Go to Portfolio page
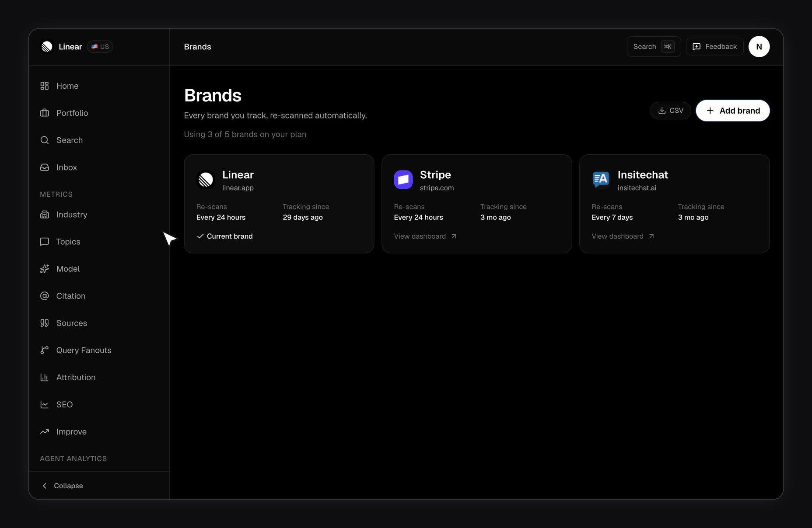 99,113
